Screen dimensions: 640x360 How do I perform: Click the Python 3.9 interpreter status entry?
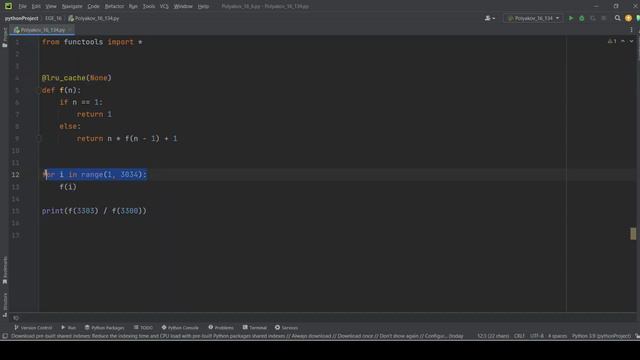601,336
